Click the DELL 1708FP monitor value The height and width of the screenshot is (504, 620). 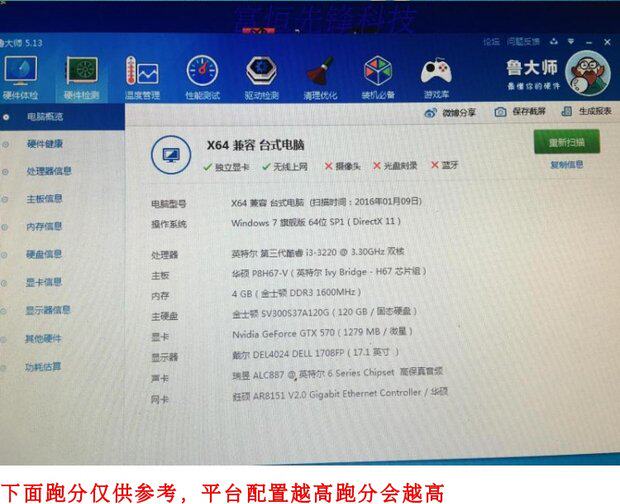coord(316,353)
